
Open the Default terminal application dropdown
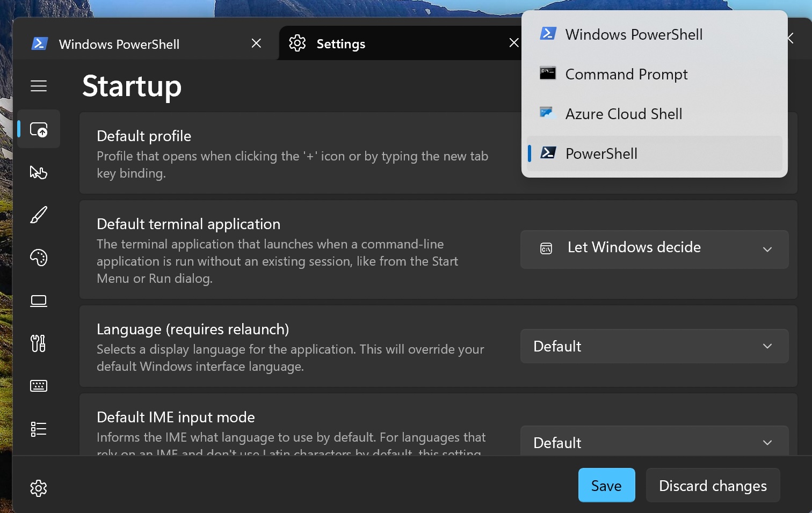(x=654, y=250)
